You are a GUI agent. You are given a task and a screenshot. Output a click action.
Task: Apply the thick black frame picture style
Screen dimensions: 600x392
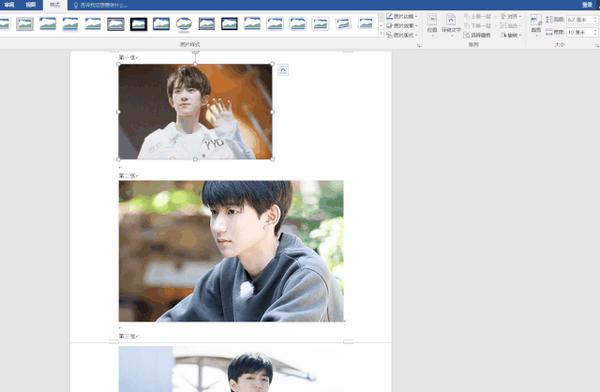(139, 24)
